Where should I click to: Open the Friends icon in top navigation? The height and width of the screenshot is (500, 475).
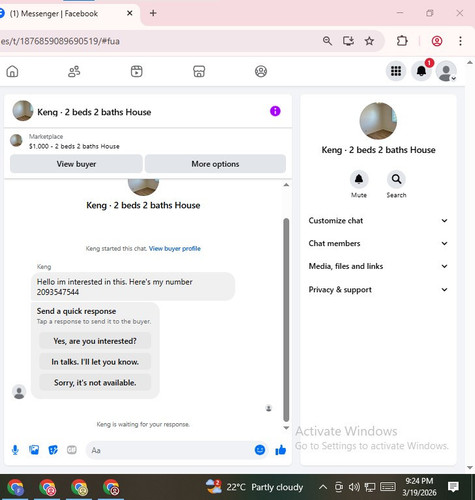74,71
